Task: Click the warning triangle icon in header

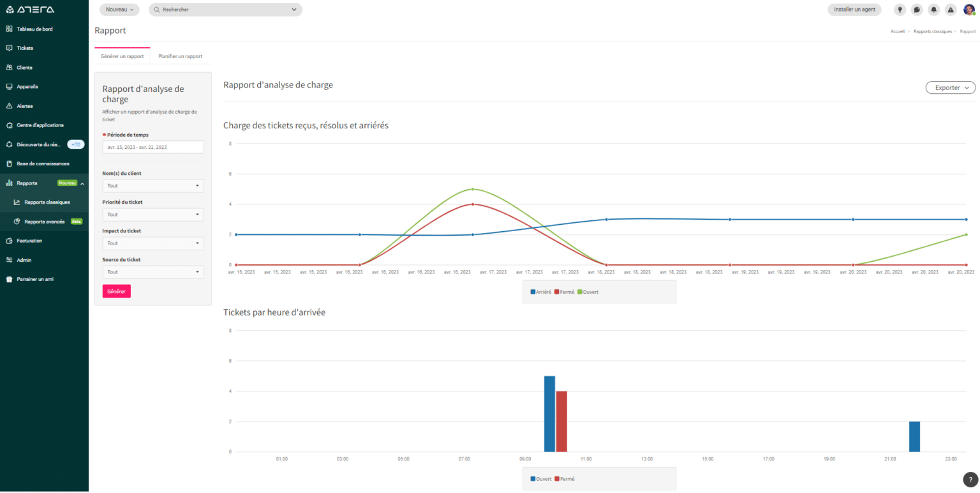Action: [x=951, y=10]
